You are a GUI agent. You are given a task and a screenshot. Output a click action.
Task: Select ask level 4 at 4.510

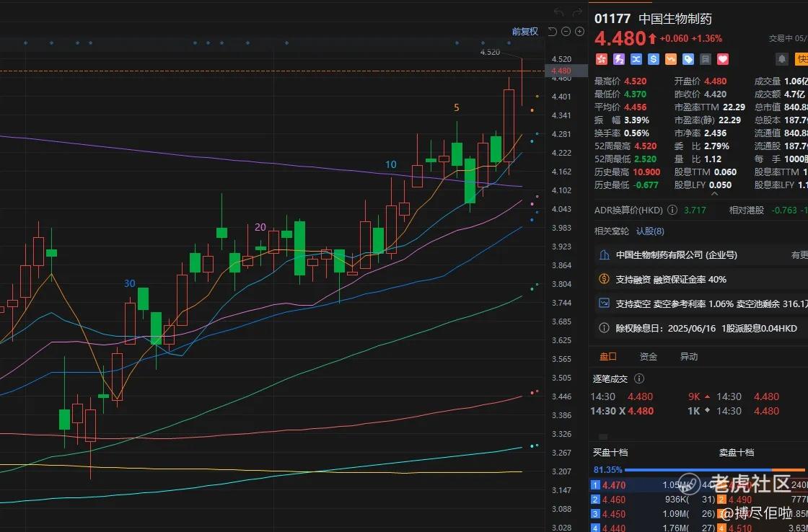762,528
